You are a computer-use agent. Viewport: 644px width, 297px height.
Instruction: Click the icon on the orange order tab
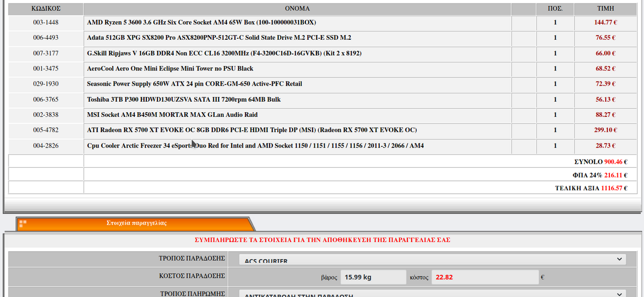[x=23, y=224]
